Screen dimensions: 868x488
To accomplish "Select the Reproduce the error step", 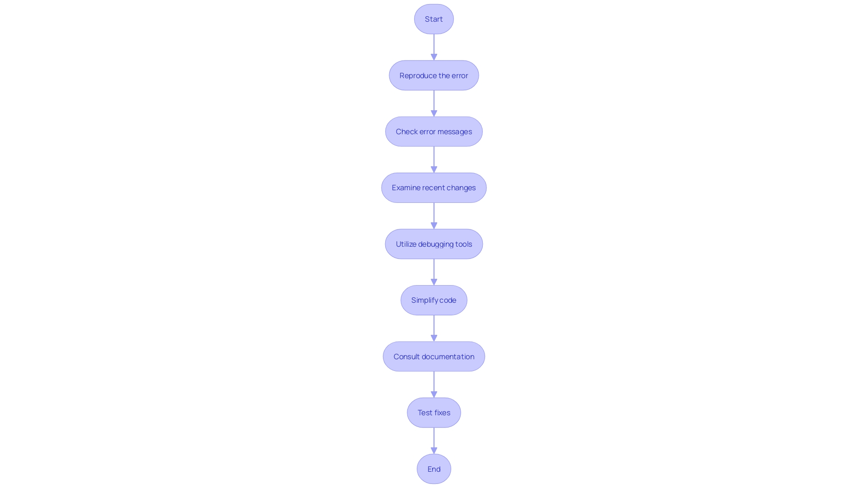I will click(434, 75).
